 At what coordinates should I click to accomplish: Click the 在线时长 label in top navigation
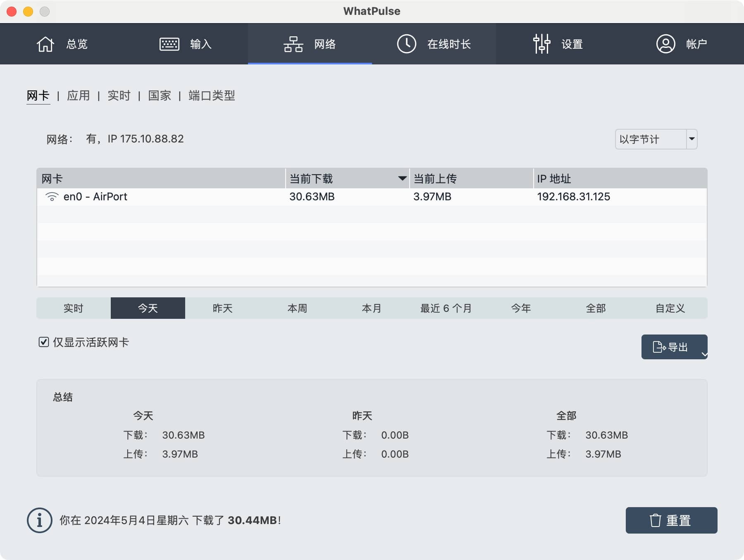(x=449, y=44)
